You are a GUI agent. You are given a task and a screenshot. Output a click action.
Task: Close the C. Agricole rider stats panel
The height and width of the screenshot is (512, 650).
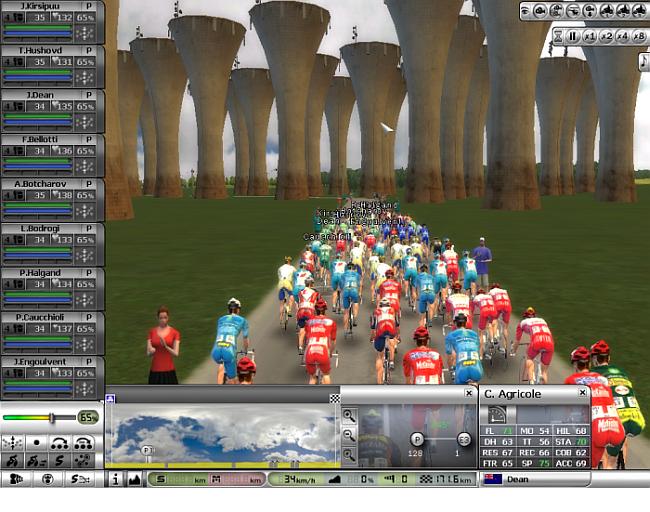click(583, 393)
